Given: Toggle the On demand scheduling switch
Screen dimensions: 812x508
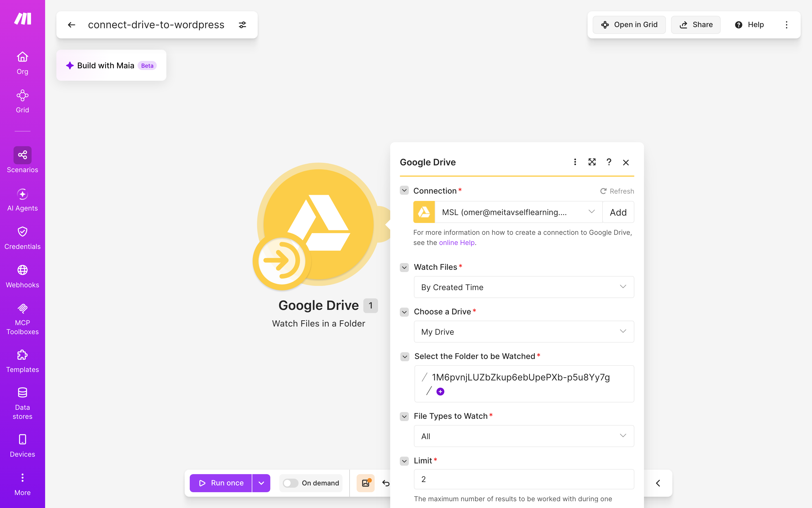Looking at the screenshot, I should click(x=291, y=483).
